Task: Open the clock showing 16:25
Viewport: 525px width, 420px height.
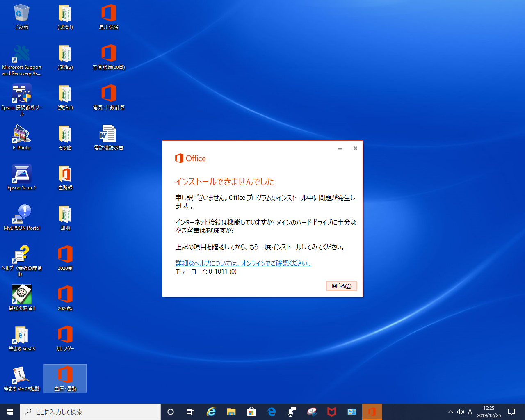Action: pos(489,412)
